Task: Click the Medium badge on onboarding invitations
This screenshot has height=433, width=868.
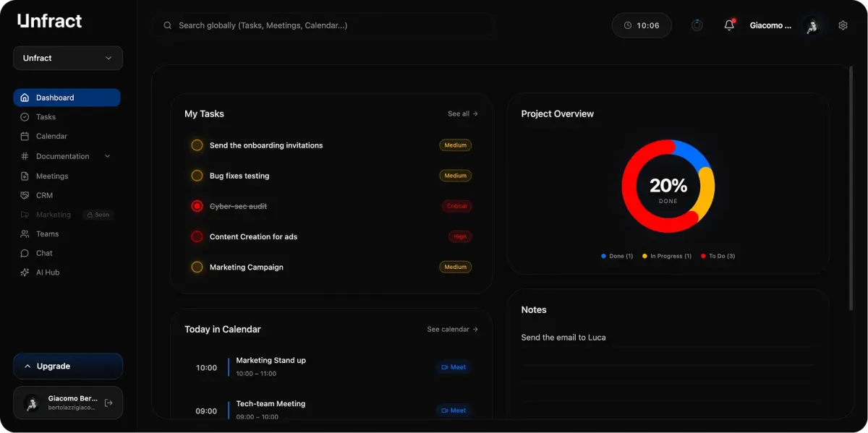Action: point(456,145)
